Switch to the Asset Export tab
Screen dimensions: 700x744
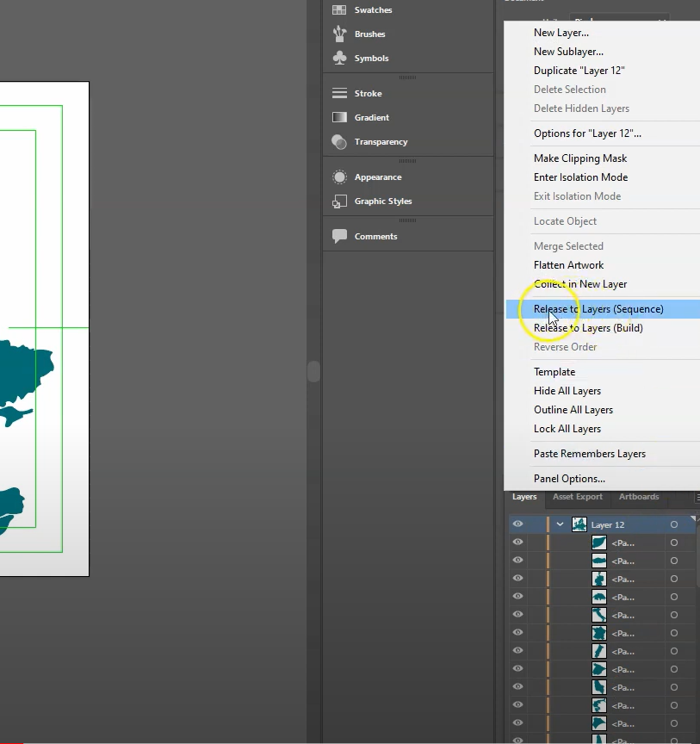click(x=577, y=497)
